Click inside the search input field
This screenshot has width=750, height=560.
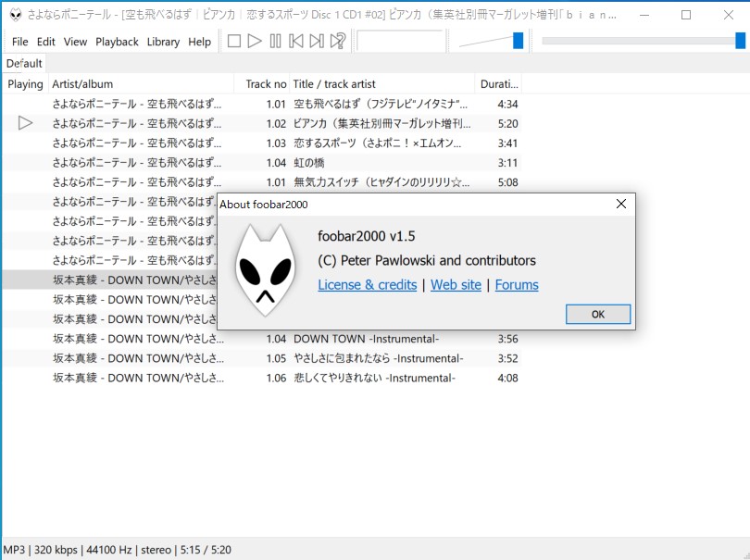click(400, 41)
